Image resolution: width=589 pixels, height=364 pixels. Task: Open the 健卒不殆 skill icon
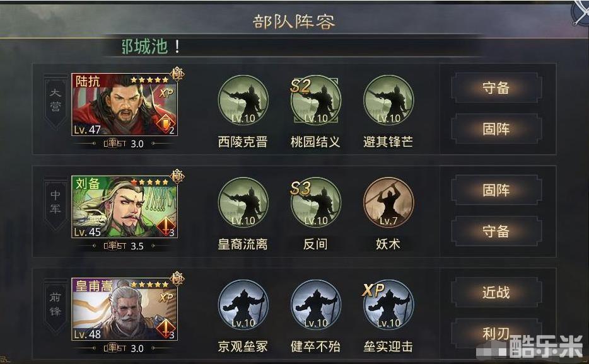tap(315, 305)
